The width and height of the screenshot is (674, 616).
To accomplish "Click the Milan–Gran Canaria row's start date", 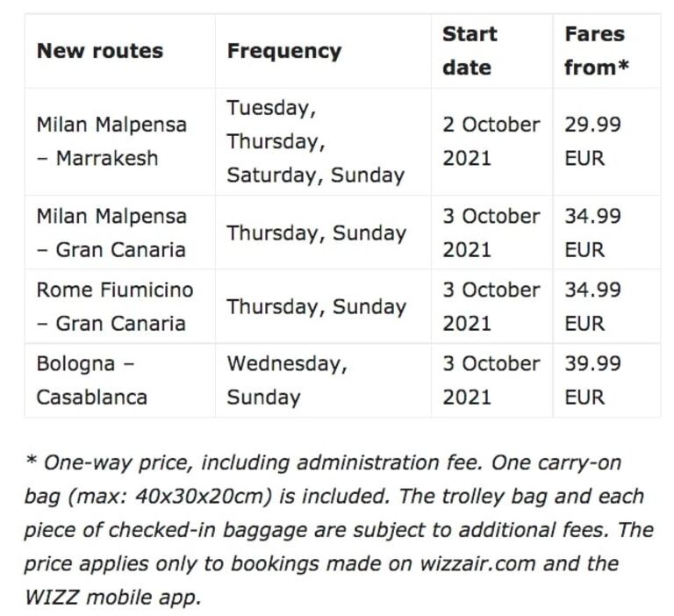I will point(491,233).
